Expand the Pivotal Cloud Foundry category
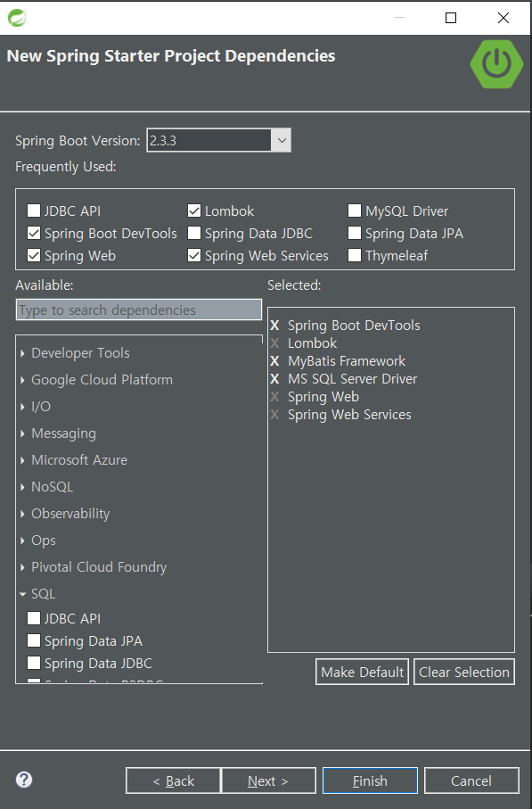Screen dimensions: 532x809 pyautogui.click(x=22, y=567)
